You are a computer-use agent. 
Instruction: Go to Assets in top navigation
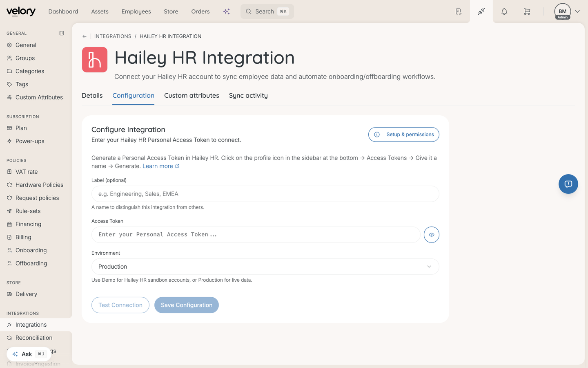point(100,11)
